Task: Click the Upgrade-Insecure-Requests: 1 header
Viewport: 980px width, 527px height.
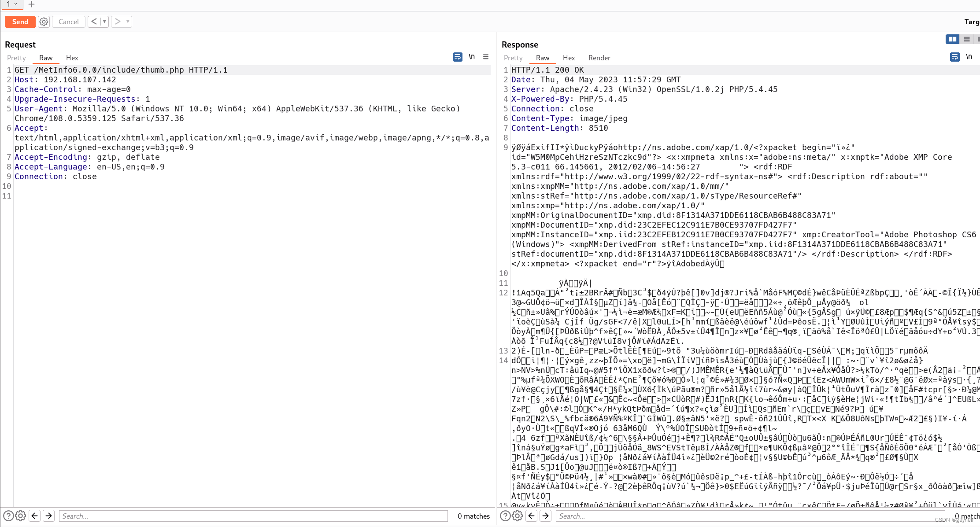Action: [x=82, y=99]
